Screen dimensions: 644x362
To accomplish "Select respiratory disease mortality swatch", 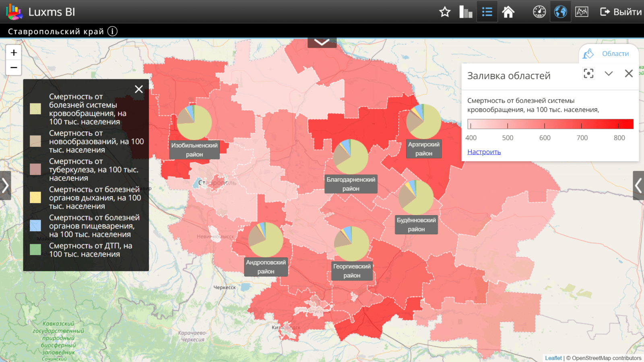I will [35, 197].
